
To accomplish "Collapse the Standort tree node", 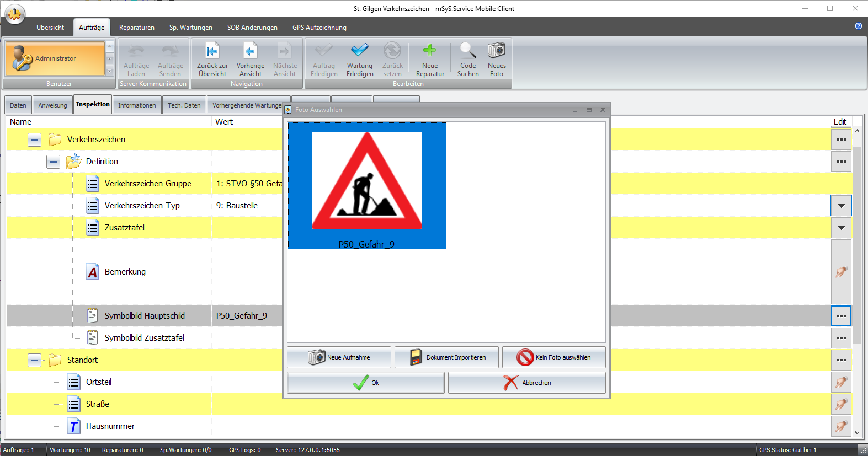I will click(34, 360).
